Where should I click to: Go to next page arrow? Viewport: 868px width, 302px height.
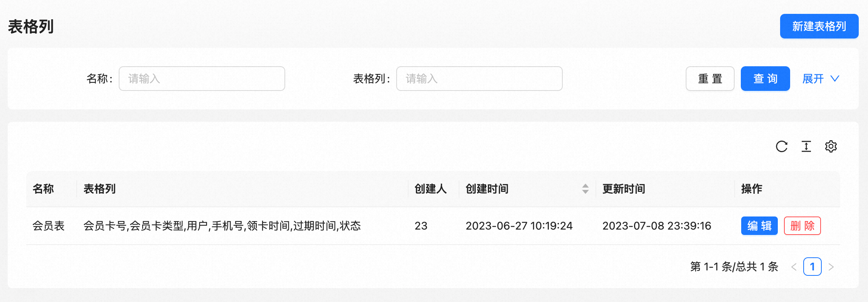coord(831,267)
